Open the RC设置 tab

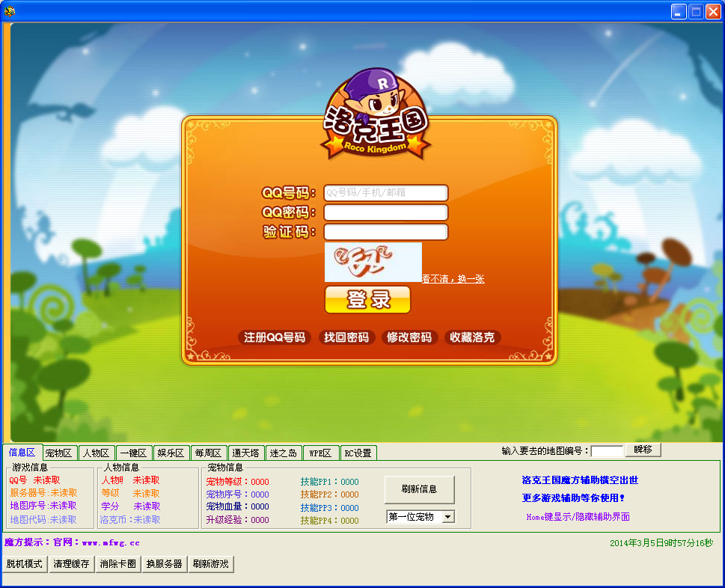358,453
